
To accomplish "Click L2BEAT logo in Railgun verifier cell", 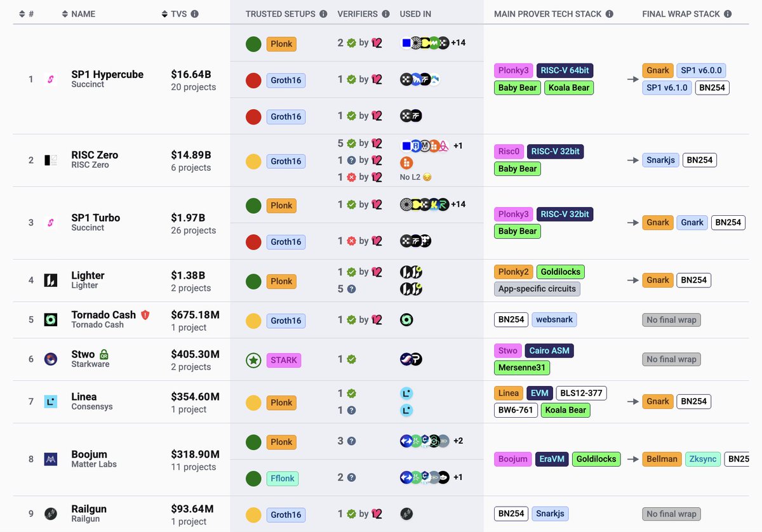I will click(377, 514).
